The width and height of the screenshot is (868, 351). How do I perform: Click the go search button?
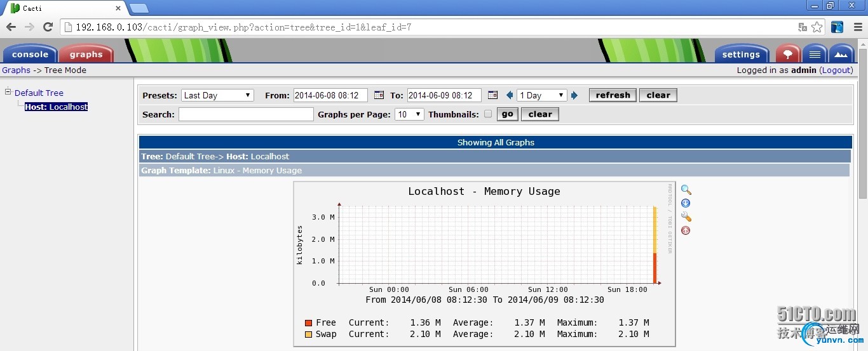click(507, 114)
